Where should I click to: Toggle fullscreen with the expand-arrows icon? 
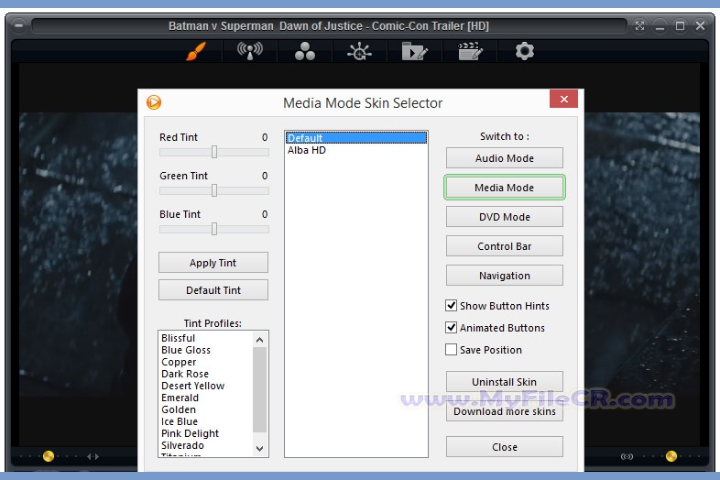(639, 26)
